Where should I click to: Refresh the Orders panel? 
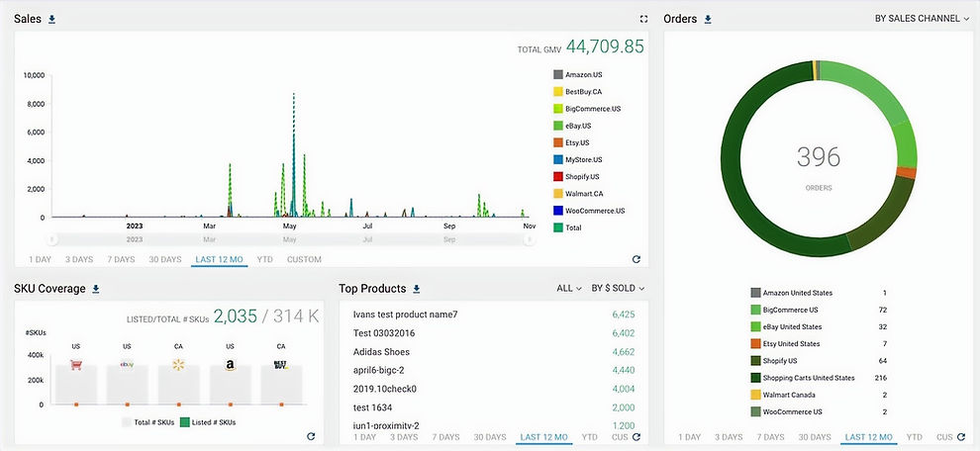tap(961, 436)
